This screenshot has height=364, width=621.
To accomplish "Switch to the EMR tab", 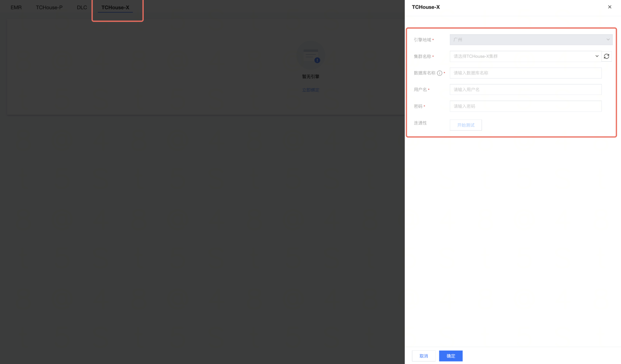I will (16, 8).
